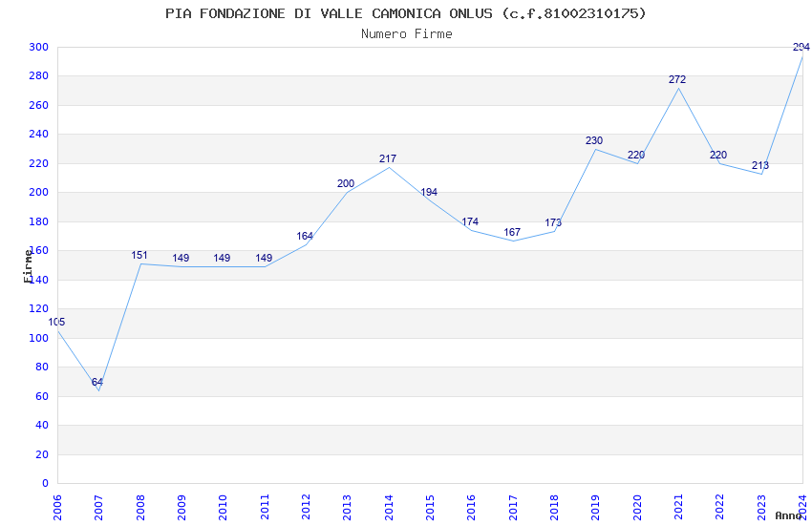Image resolution: width=812 pixels, height=525 pixels.
Task: Click the x-axis year label 2014
Action: 389,508
